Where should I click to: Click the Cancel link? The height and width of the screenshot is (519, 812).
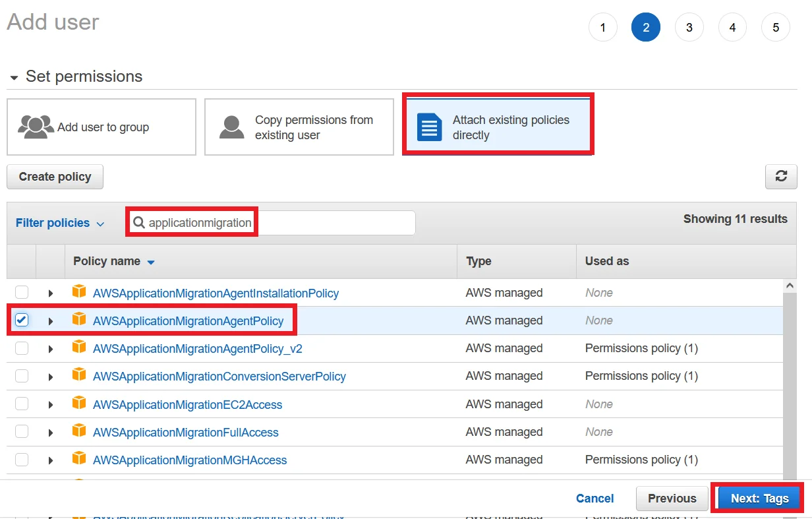[594, 499]
